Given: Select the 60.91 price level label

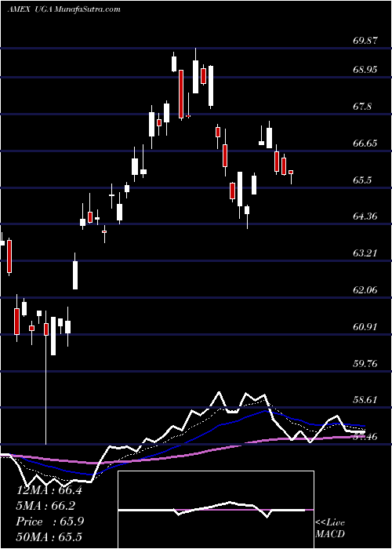Looking at the screenshot, I should [x=365, y=327].
